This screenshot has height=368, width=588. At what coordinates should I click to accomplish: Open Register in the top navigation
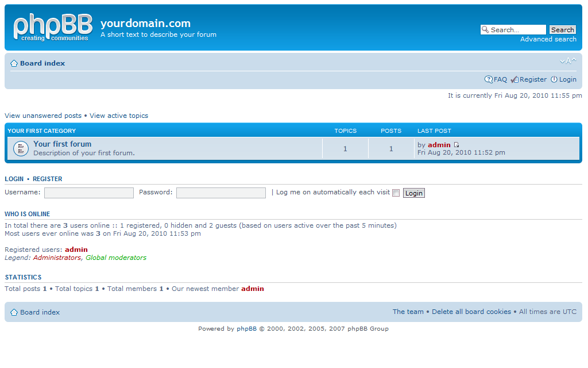pyautogui.click(x=532, y=79)
